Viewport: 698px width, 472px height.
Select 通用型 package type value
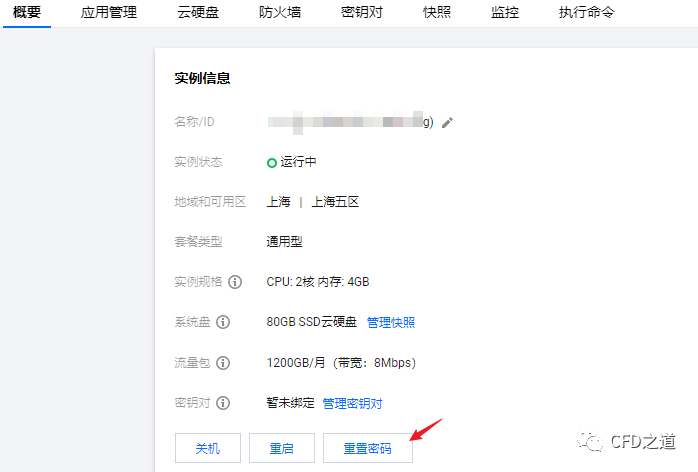(284, 242)
